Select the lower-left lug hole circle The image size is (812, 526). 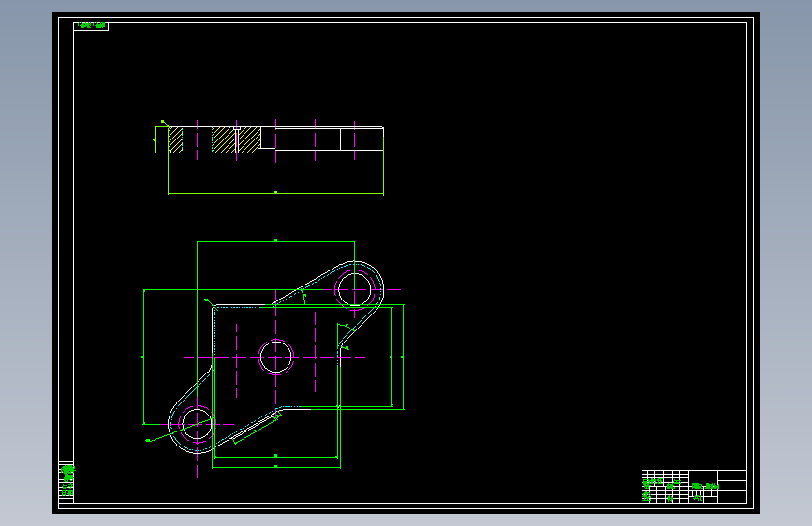coord(197,424)
